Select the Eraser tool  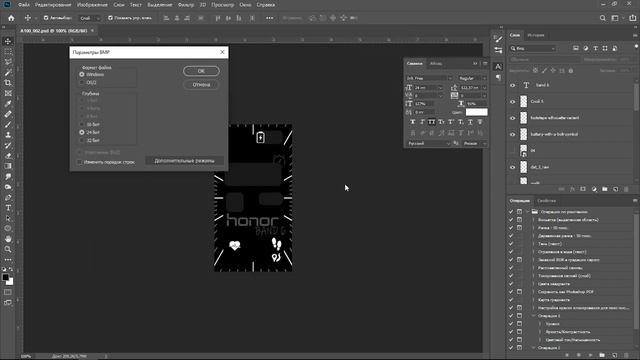pyautogui.click(x=8, y=156)
